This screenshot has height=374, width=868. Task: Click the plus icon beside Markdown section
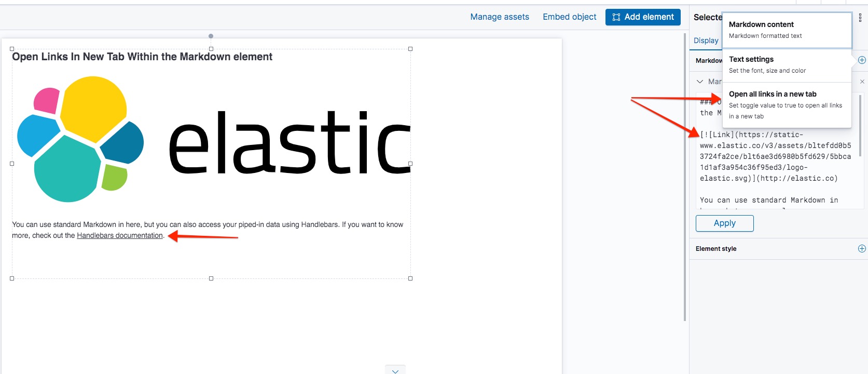coord(862,60)
